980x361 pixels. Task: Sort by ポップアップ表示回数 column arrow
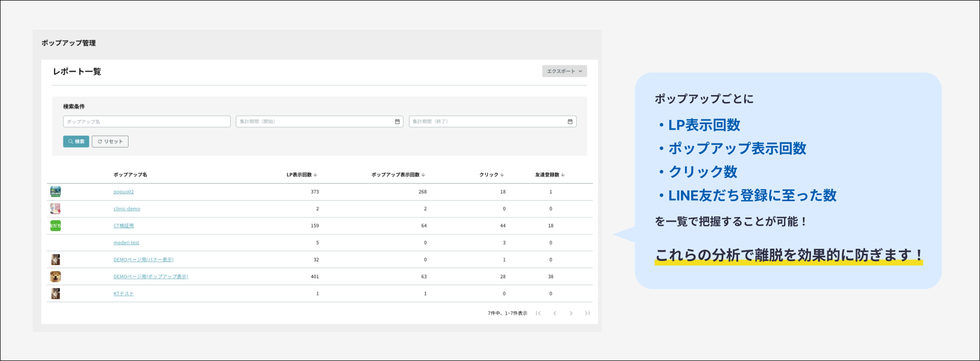point(423,175)
